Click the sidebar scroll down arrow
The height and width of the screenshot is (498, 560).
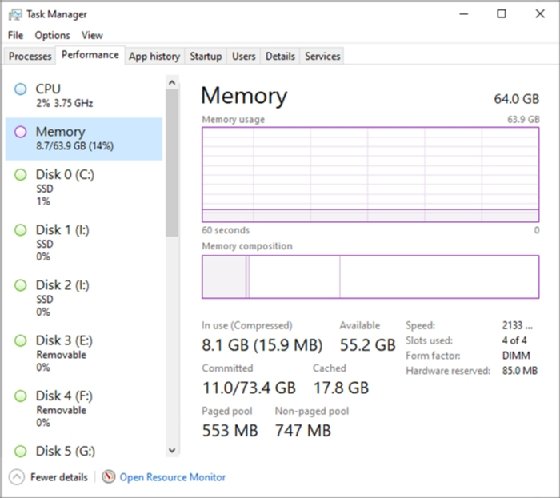[x=172, y=450]
